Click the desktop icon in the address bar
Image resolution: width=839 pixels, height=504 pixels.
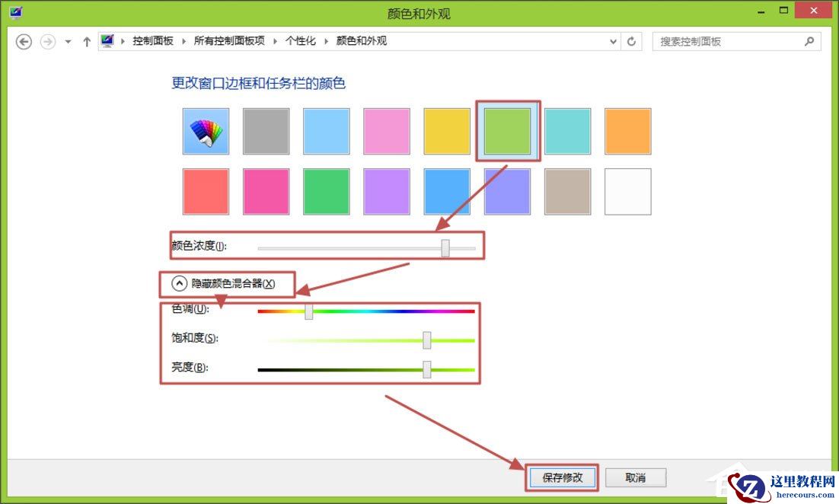[107, 40]
